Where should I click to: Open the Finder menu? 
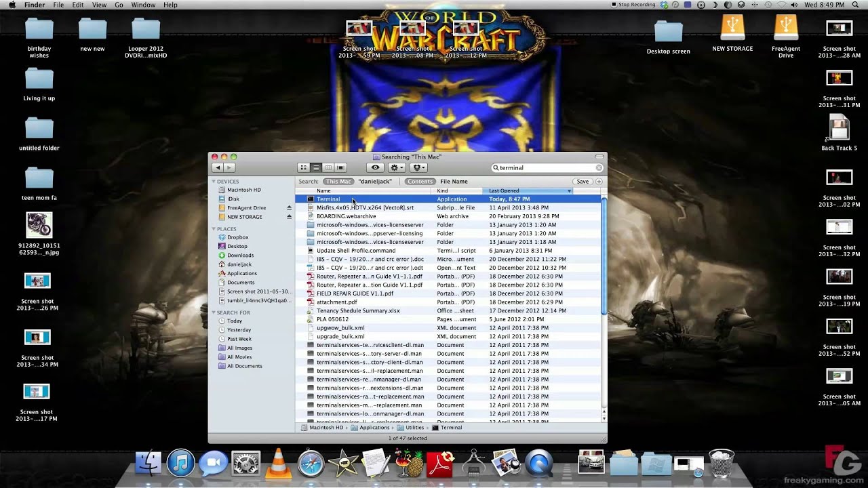34,5
